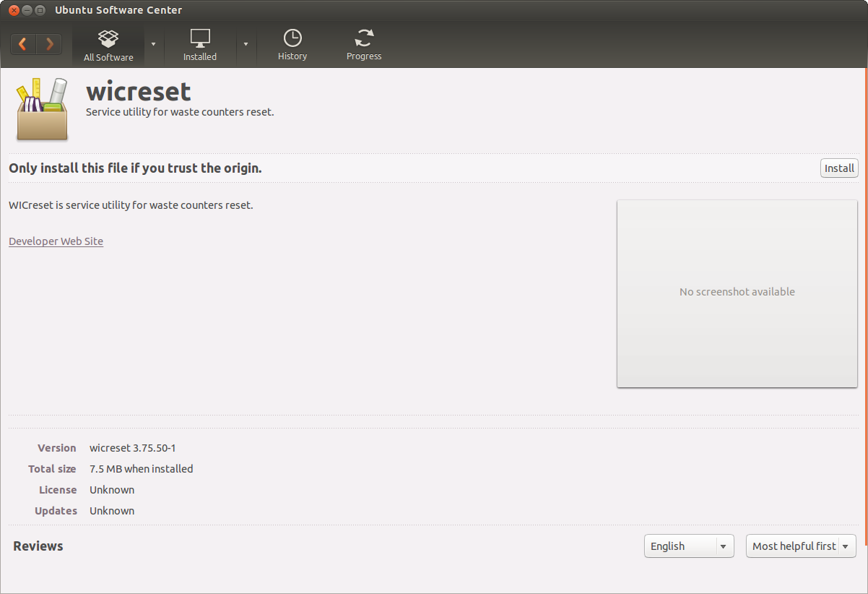Image resolution: width=868 pixels, height=594 pixels.
Task: Click the wicreset application title
Action: click(139, 92)
